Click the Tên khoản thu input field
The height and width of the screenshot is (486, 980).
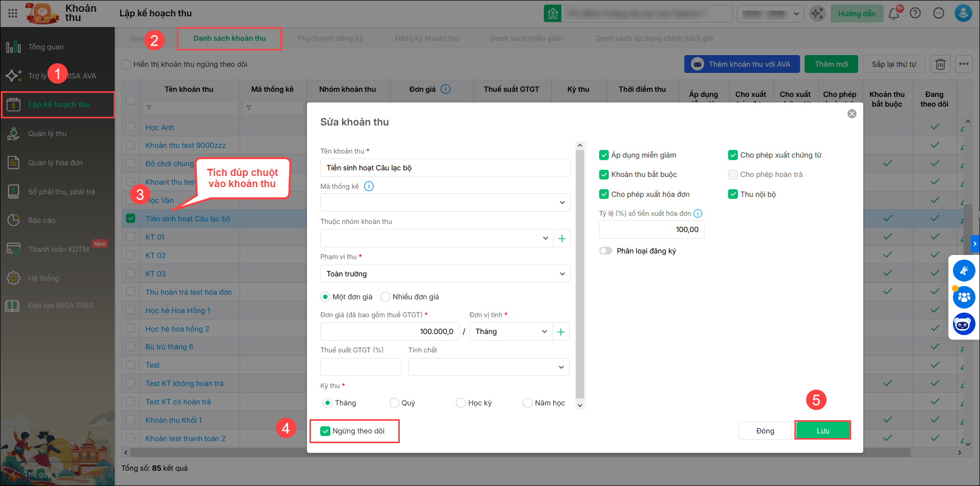[445, 168]
